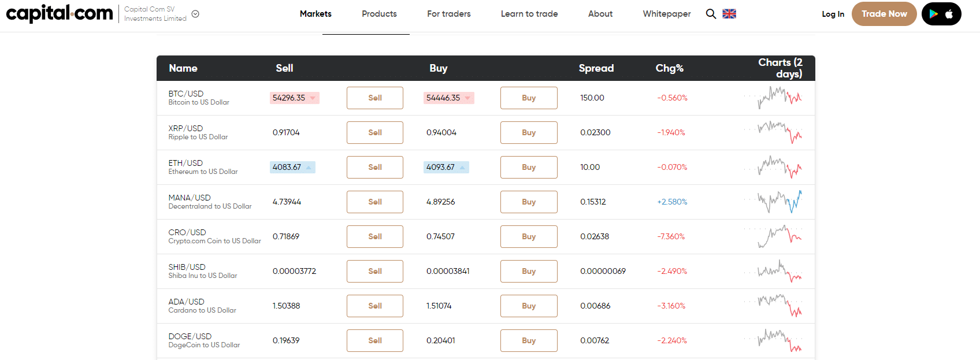The width and height of the screenshot is (980, 360).
Task: Open the Products menu
Action: [x=379, y=14]
